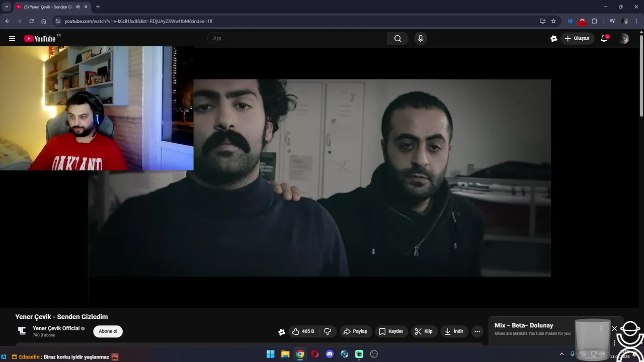The width and height of the screenshot is (644, 362).
Task: Go to the YouTube home logo
Action: [40, 39]
